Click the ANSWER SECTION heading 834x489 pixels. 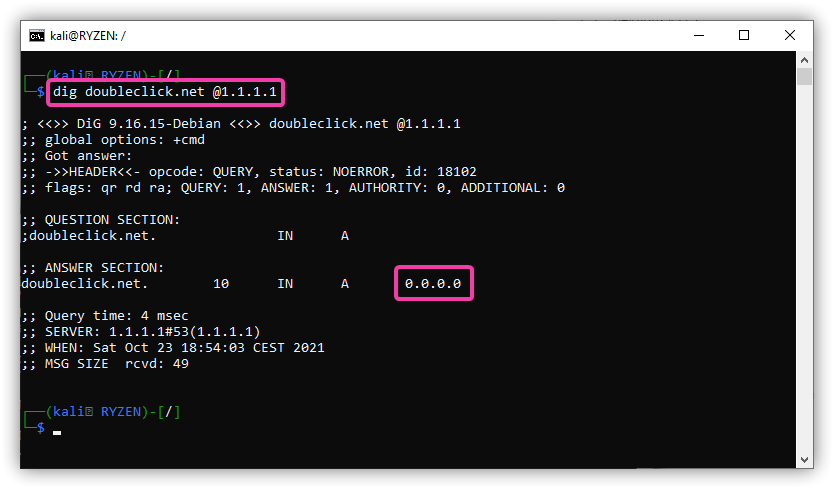coord(93,268)
